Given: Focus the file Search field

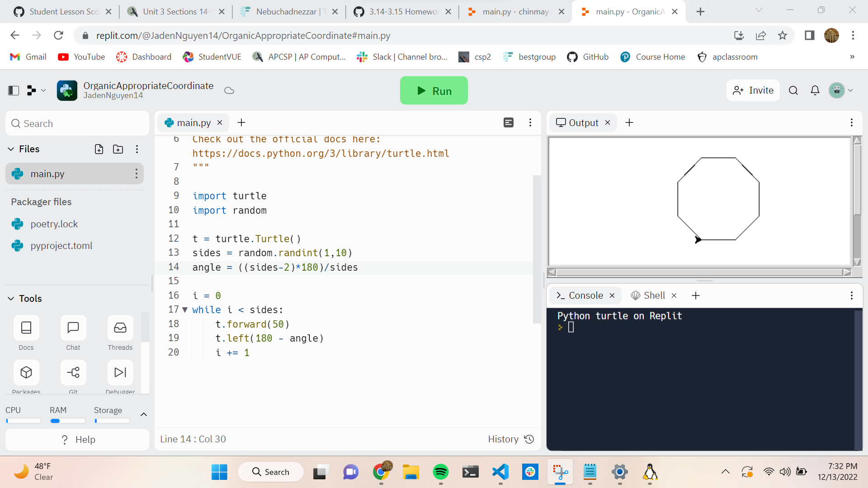Looking at the screenshot, I should pyautogui.click(x=77, y=123).
